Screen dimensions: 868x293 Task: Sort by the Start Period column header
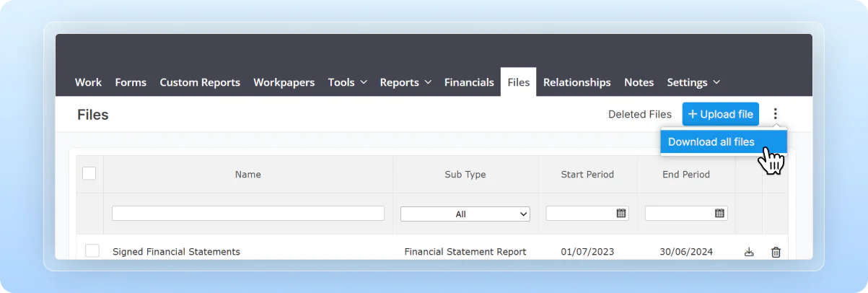point(587,174)
